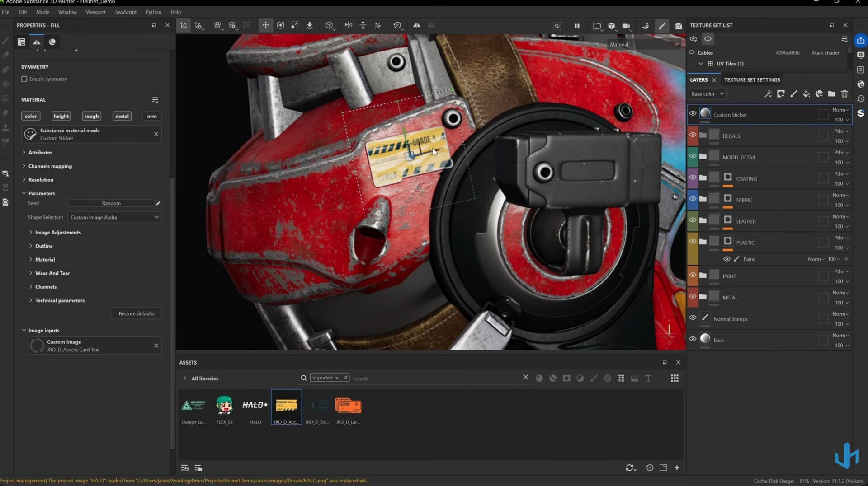
Task: Click the delete layer trash icon
Action: [844, 94]
